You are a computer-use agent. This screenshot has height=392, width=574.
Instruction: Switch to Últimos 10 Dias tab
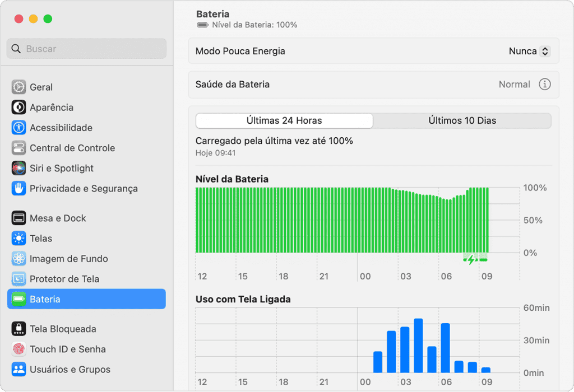pyautogui.click(x=462, y=120)
